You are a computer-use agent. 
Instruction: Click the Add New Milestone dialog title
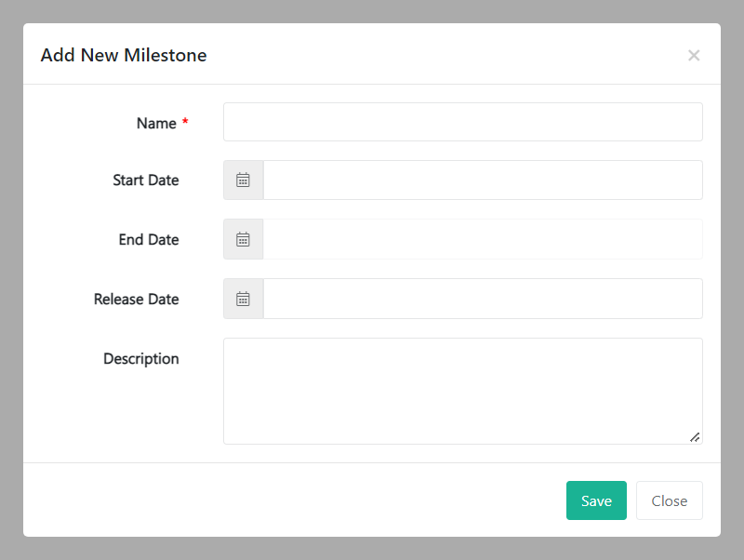[x=124, y=56]
